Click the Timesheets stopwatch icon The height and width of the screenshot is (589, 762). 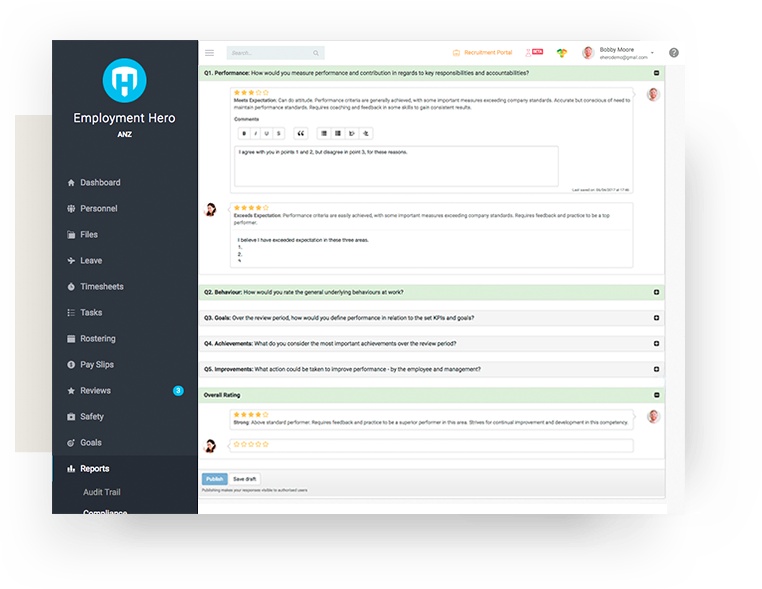coord(71,287)
